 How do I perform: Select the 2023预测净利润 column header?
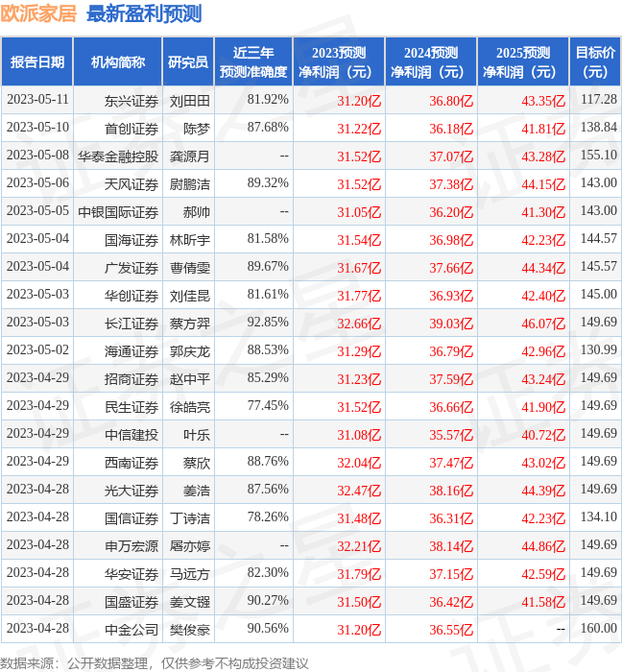coord(339,61)
